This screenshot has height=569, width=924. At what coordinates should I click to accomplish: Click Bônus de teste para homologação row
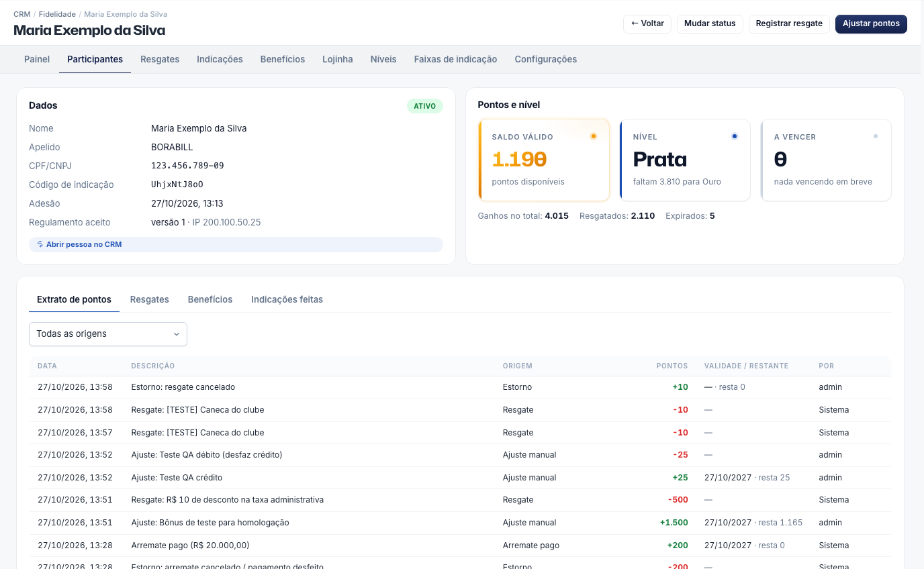pyautogui.click(x=460, y=523)
